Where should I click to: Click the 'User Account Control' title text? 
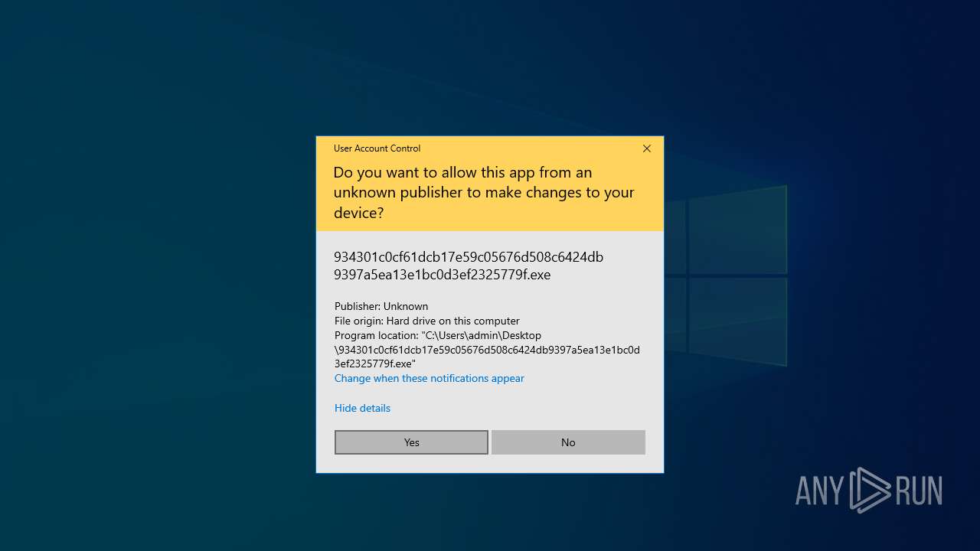[377, 148]
